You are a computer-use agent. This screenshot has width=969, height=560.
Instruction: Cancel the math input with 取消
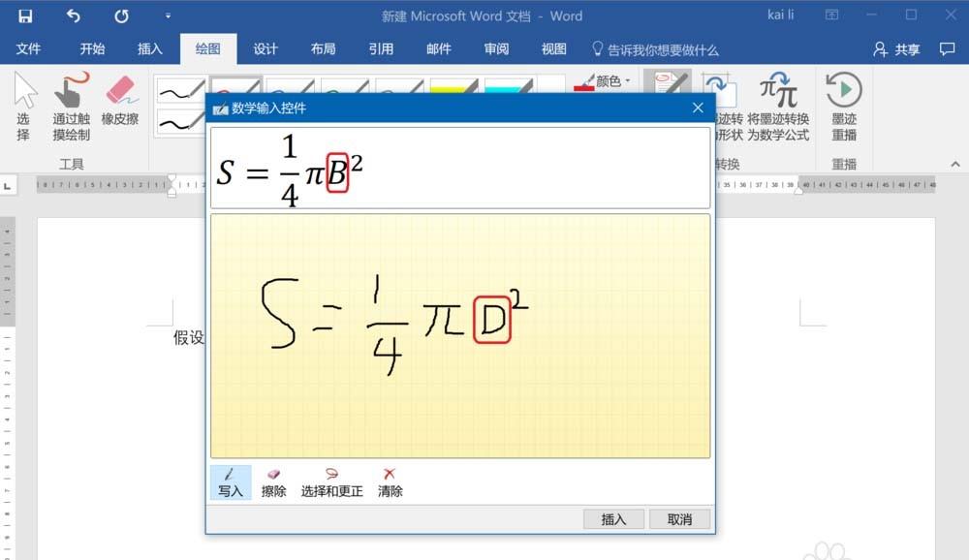(x=679, y=519)
